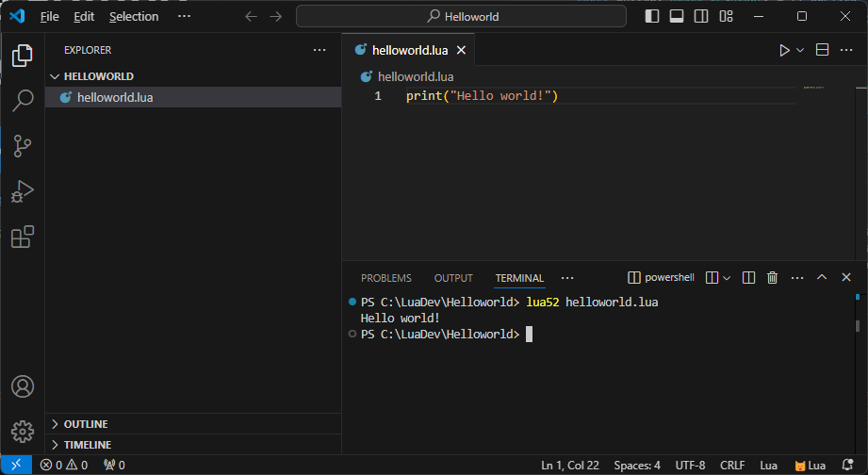Image resolution: width=868 pixels, height=475 pixels.
Task: Open the Edit menu
Action: (x=84, y=17)
